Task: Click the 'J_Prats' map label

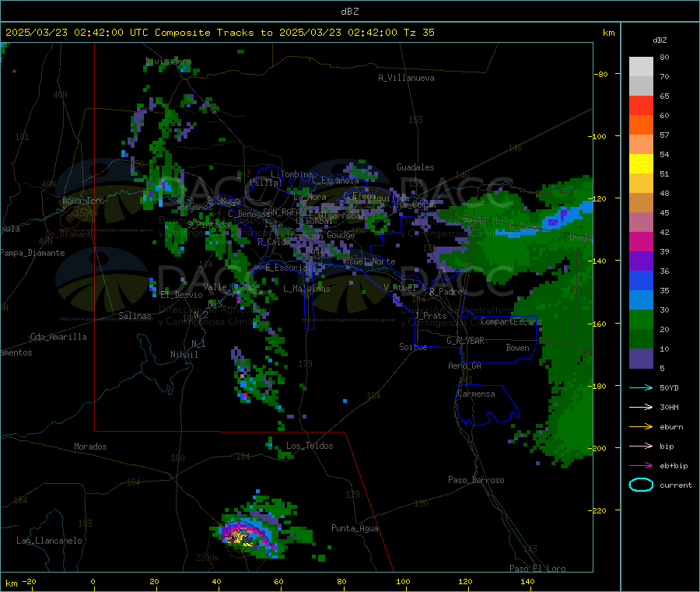Action: [x=430, y=316]
